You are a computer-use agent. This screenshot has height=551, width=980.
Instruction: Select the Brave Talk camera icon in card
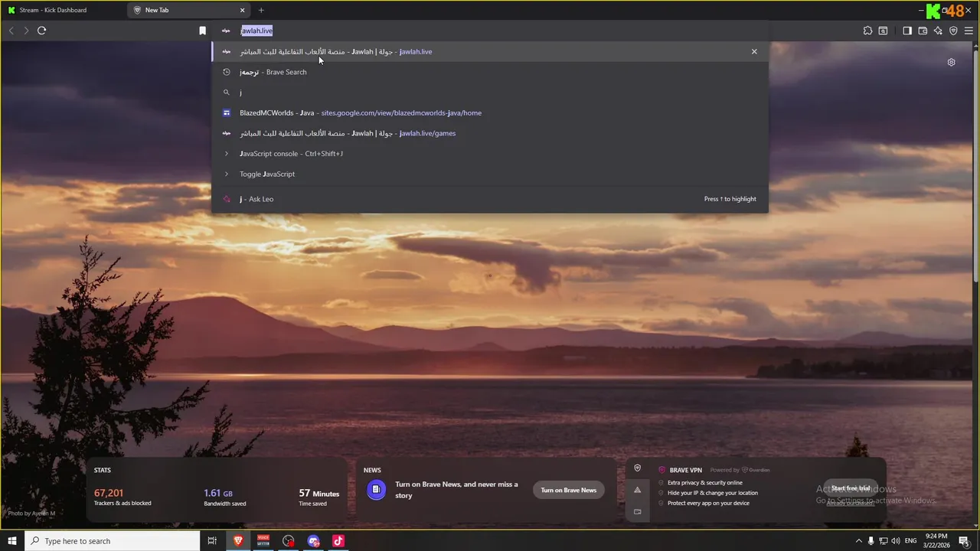637,511
